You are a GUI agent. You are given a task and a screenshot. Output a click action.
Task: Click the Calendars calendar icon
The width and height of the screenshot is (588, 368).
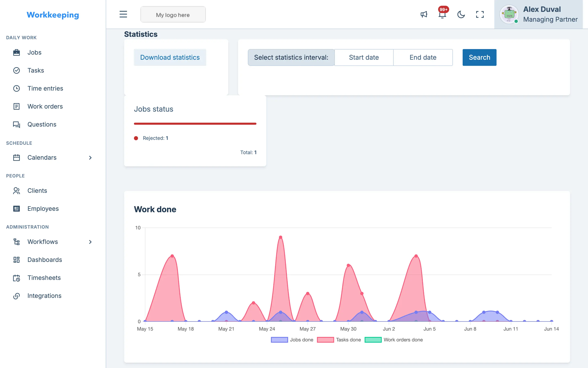(x=17, y=157)
